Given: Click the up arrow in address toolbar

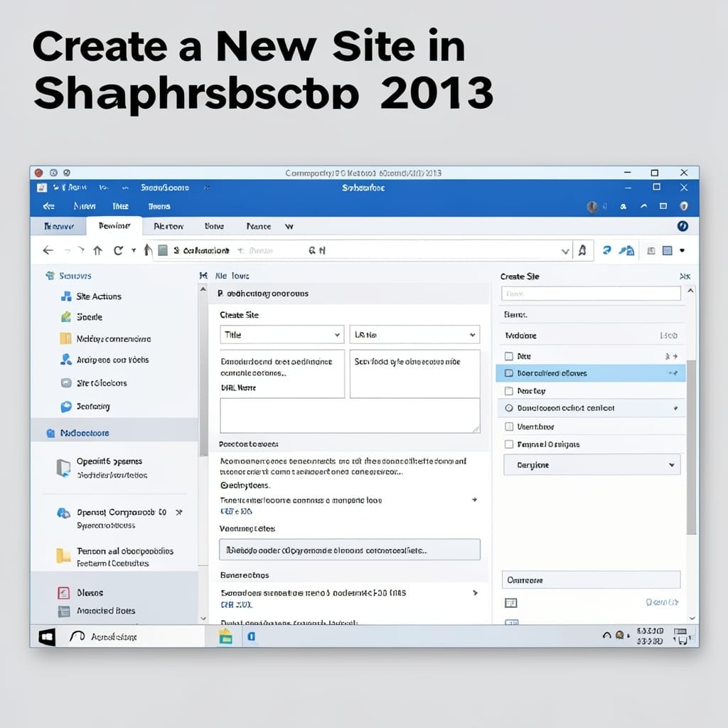Looking at the screenshot, I should pyautogui.click(x=97, y=251).
